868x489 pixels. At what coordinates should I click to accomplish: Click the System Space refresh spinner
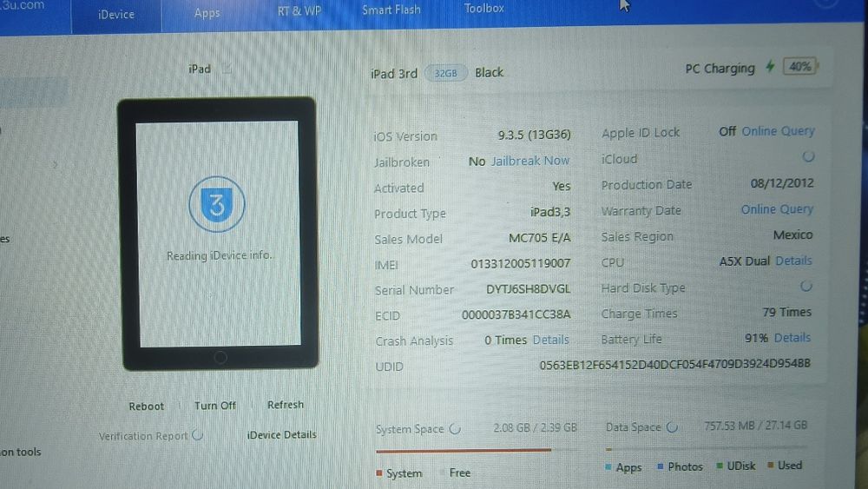click(455, 429)
